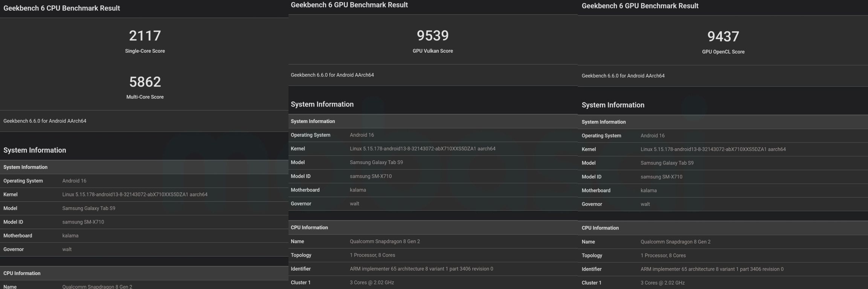The width and height of the screenshot is (868, 289).
Task: Click Motherboard label in CPU result panel
Action: (18, 236)
